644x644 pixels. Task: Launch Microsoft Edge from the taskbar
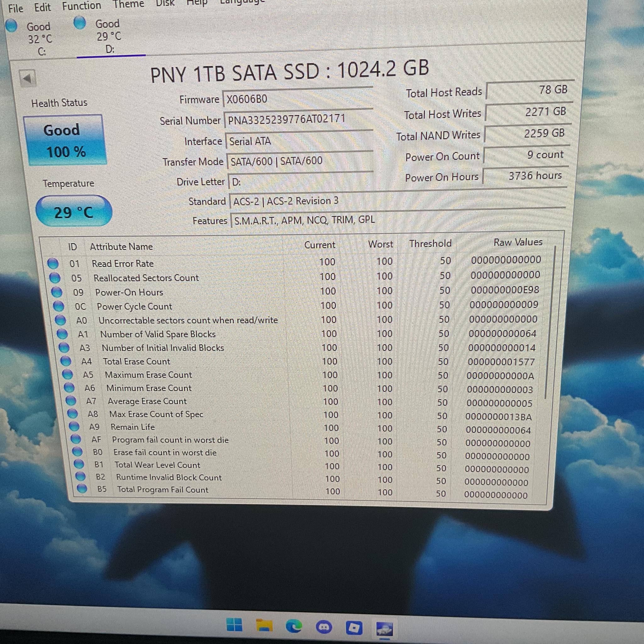point(294,626)
